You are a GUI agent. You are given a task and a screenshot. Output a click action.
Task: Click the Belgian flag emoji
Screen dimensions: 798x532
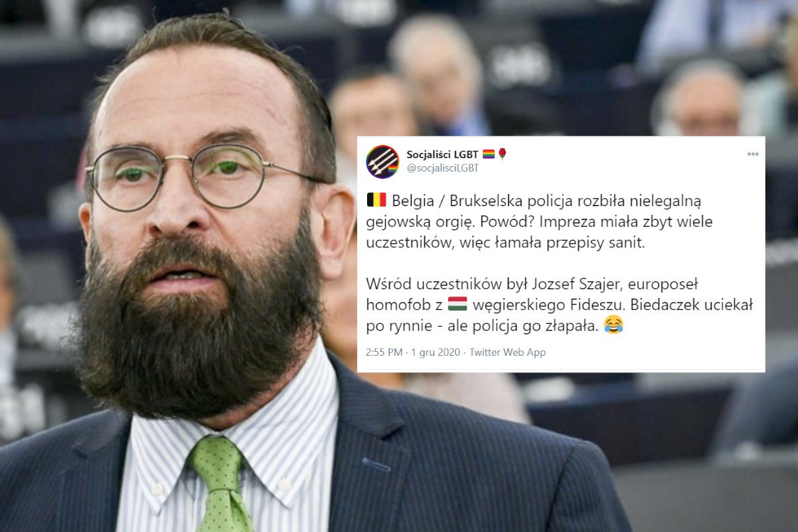coord(376,199)
